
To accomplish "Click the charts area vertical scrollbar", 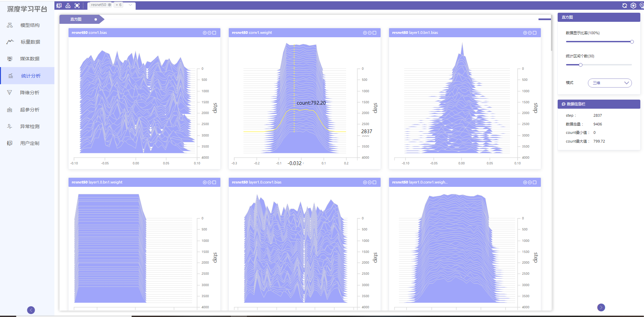I will pyautogui.click(x=551, y=33).
